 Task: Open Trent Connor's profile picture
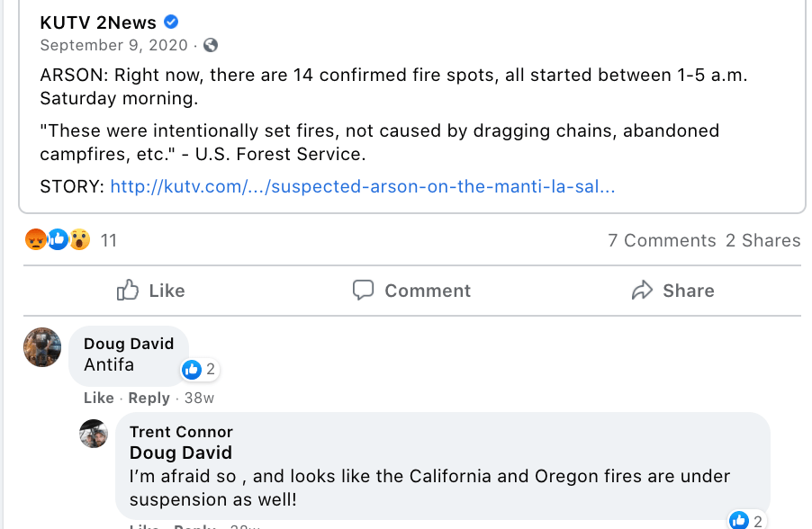(x=94, y=434)
